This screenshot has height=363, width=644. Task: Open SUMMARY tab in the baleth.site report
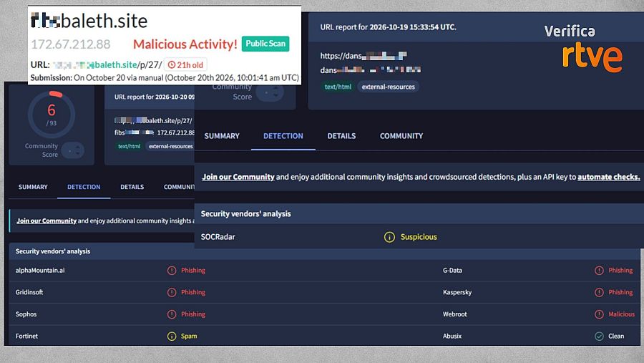33,187
